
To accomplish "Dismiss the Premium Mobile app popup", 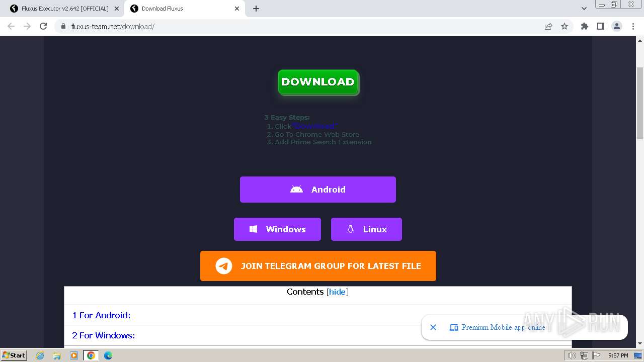I will [433, 327].
